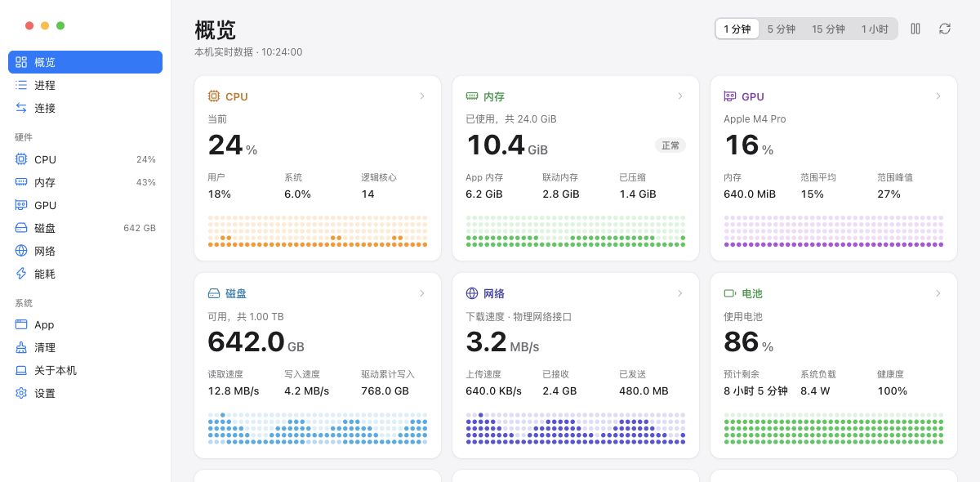Click the CPU card title text
Screen dimensions: 980x482
pyautogui.click(x=237, y=96)
